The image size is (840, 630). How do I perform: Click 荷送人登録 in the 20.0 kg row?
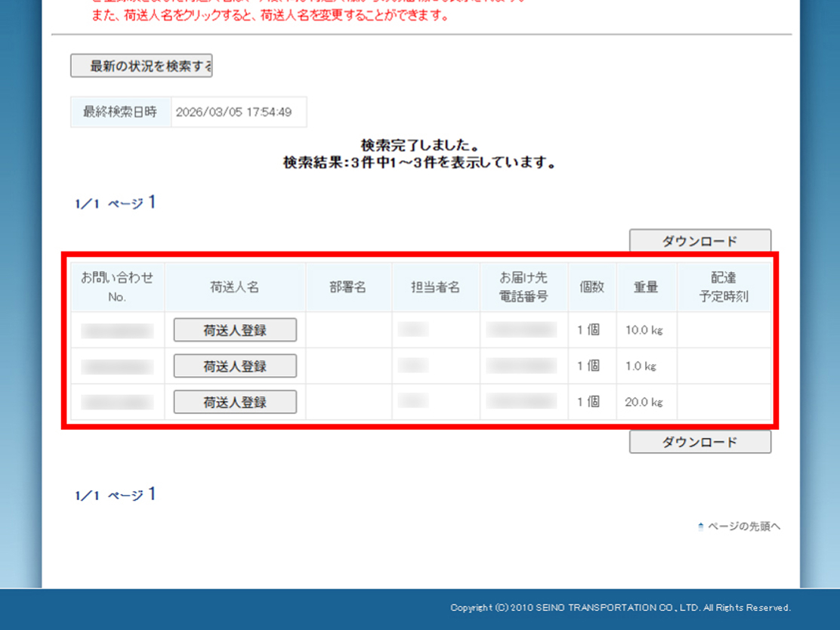[235, 402]
